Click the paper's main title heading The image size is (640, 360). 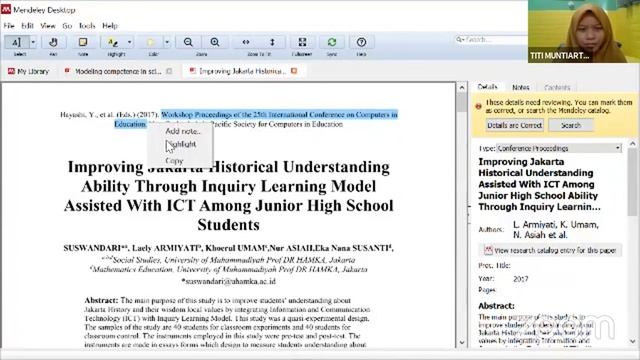tap(229, 196)
